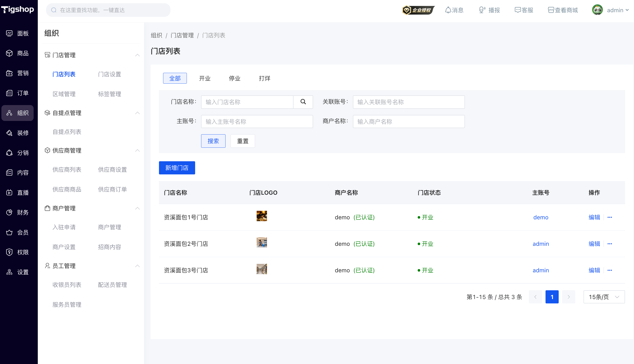Screen dimensions: 634x364
Task: Select the 停业 filter tab
Action: pos(235,78)
